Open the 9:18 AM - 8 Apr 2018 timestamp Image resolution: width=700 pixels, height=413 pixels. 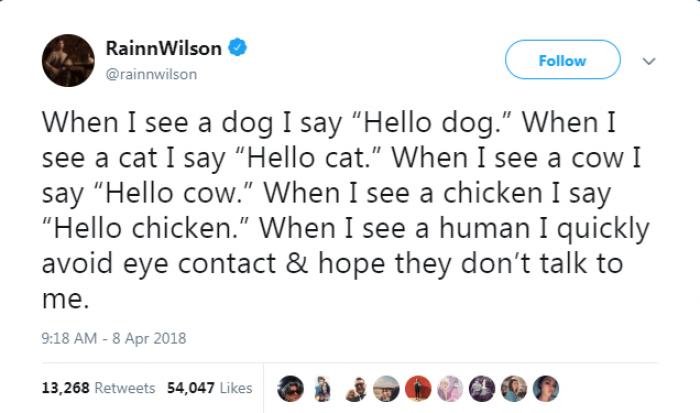114,338
